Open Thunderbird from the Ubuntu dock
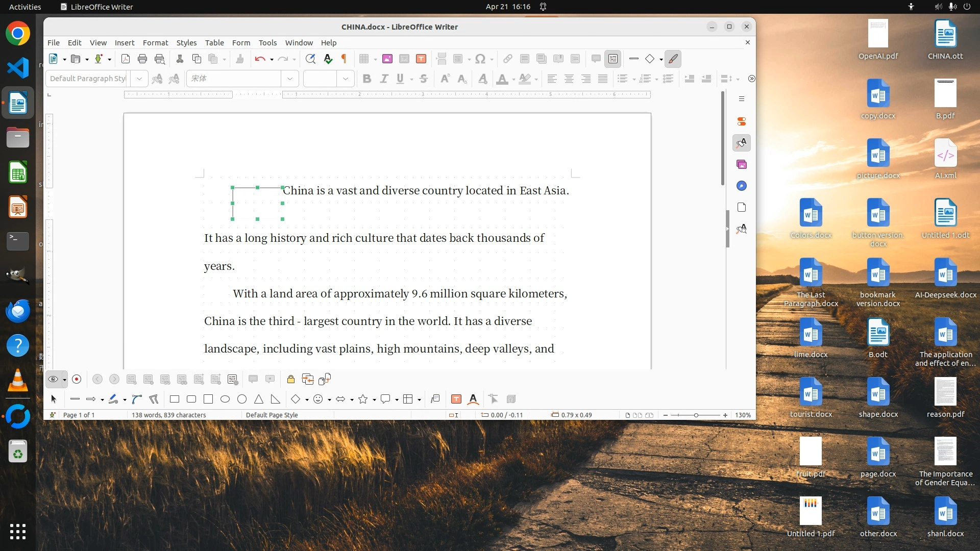The image size is (980, 551). coord(18,311)
